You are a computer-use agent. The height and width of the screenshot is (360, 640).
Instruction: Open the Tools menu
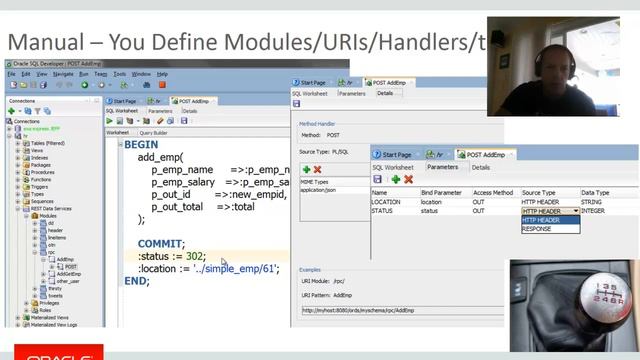[x=120, y=74]
